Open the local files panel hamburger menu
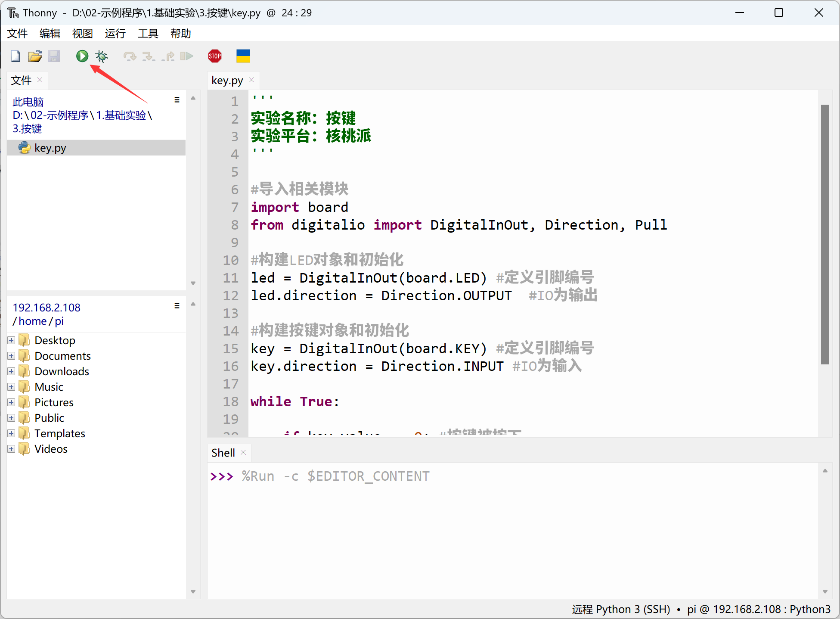This screenshot has height=619, width=840. [x=177, y=100]
